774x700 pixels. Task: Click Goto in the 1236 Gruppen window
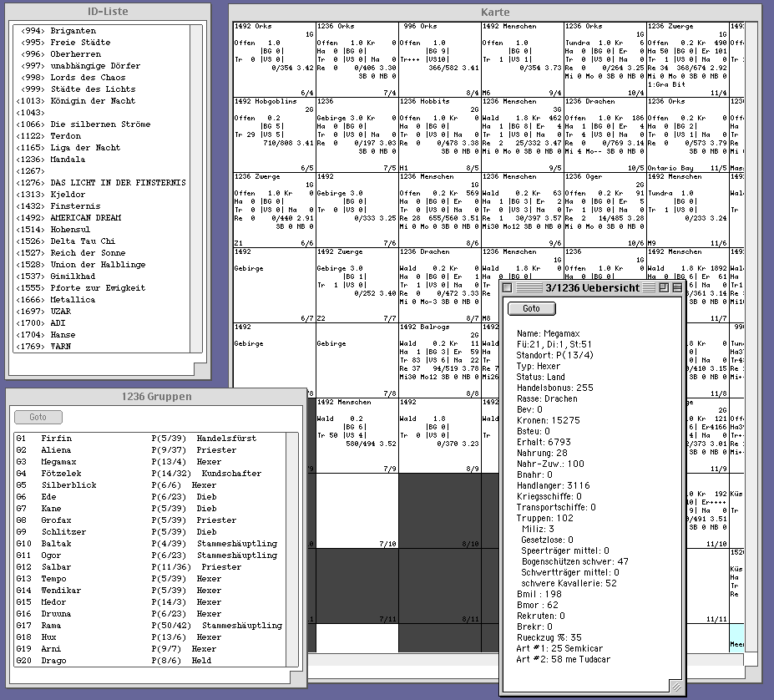coord(38,417)
